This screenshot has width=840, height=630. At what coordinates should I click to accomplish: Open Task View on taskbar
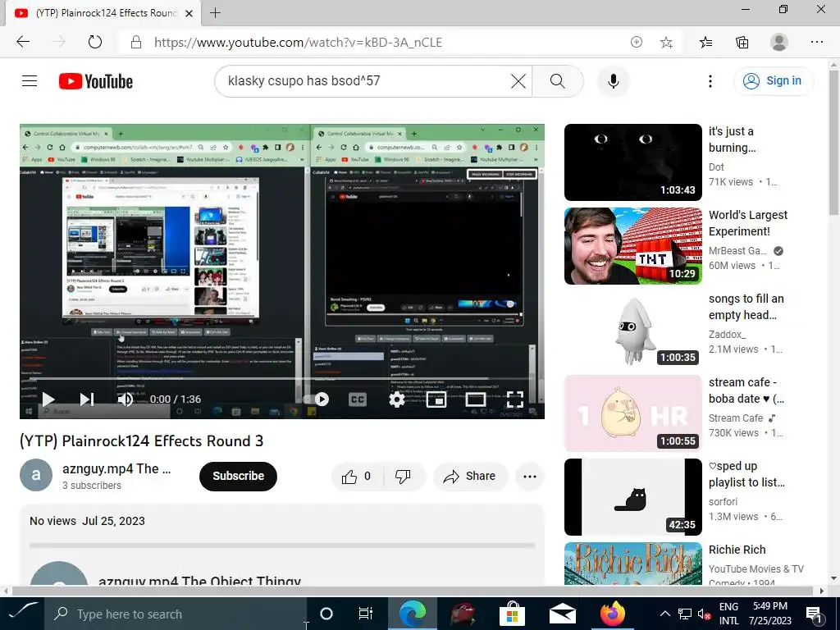point(365,614)
